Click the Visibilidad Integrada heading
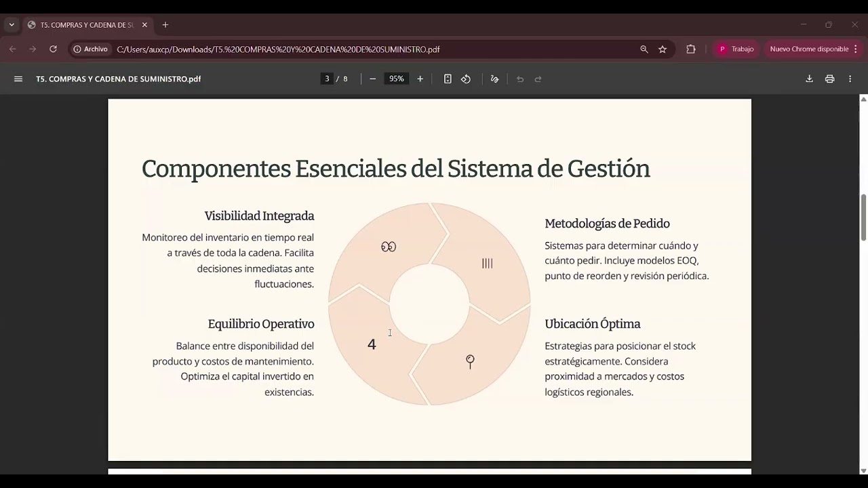Viewport: 868px width, 488px height. pos(259,216)
